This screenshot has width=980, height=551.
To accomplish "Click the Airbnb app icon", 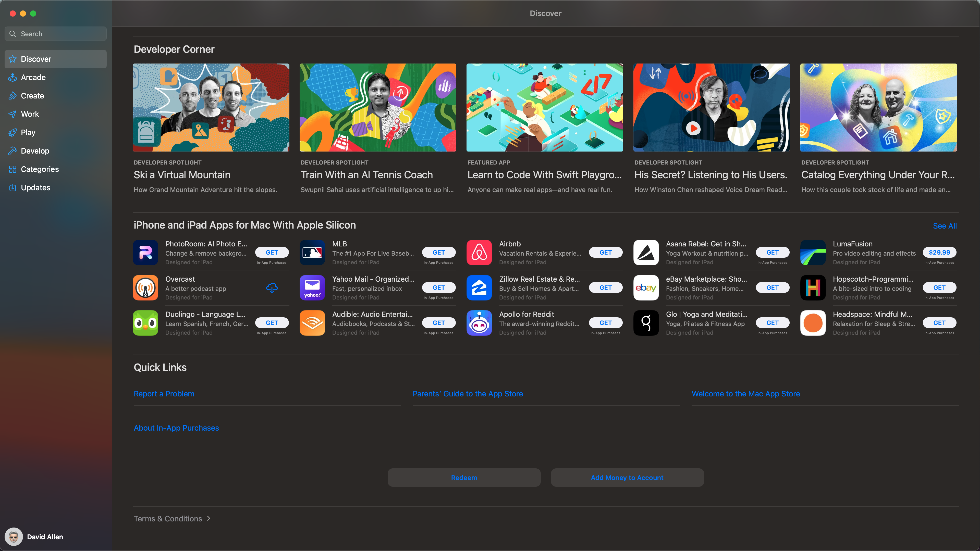I will 479,253.
